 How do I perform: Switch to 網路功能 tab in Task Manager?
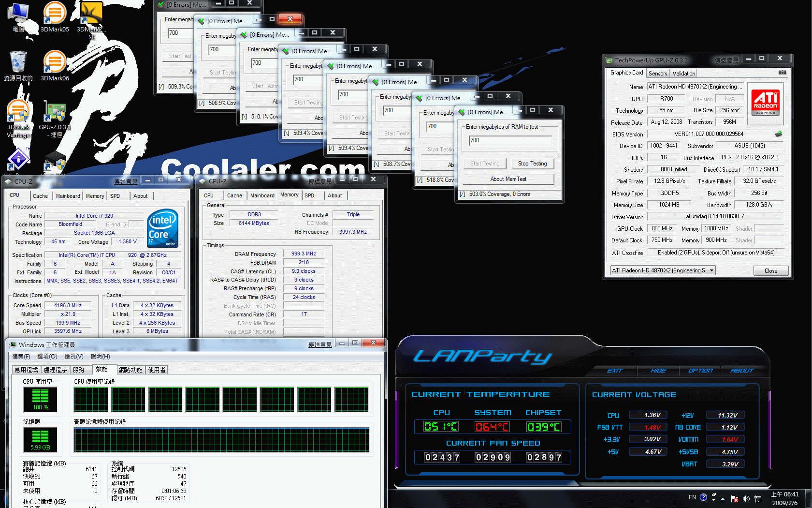pyautogui.click(x=130, y=370)
